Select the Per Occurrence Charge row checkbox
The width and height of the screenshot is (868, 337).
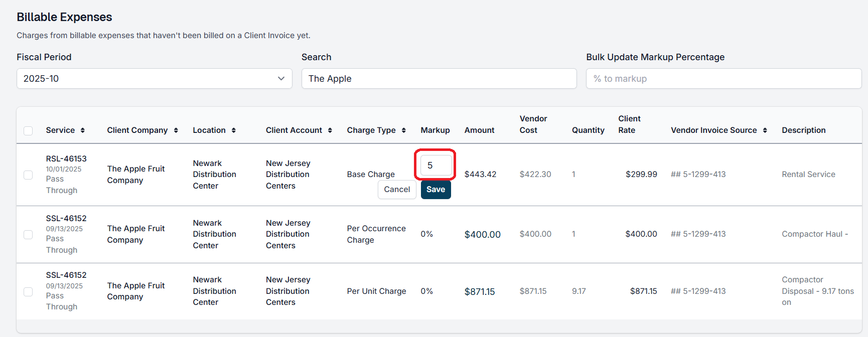[28, 235]
